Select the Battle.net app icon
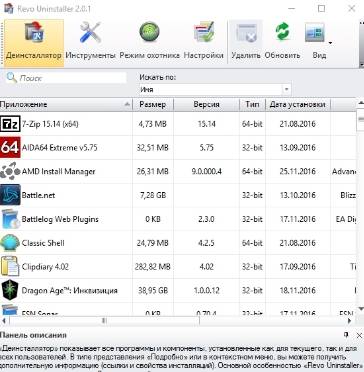The width and height of the screenshot is (364, 372). (10, 195)
